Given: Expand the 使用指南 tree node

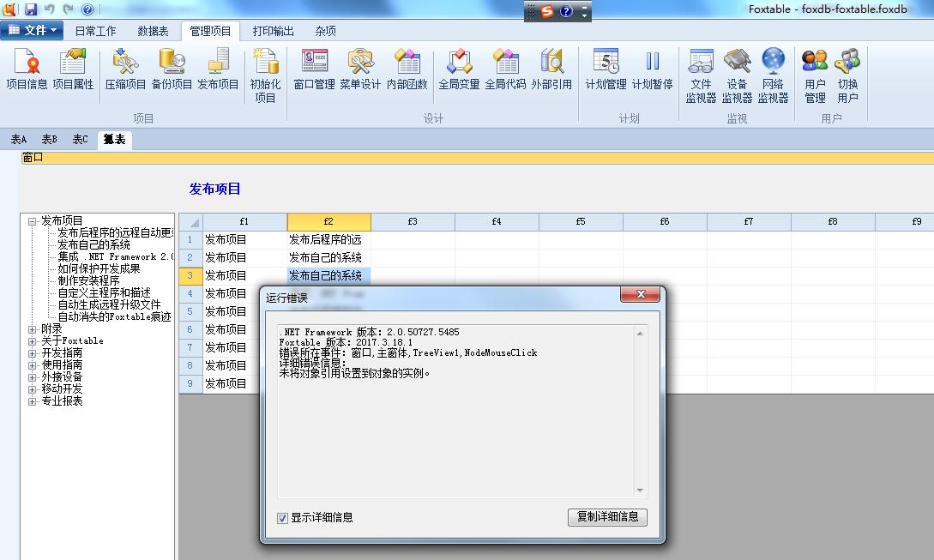Looking at the screenshot, I should (33, 365).
